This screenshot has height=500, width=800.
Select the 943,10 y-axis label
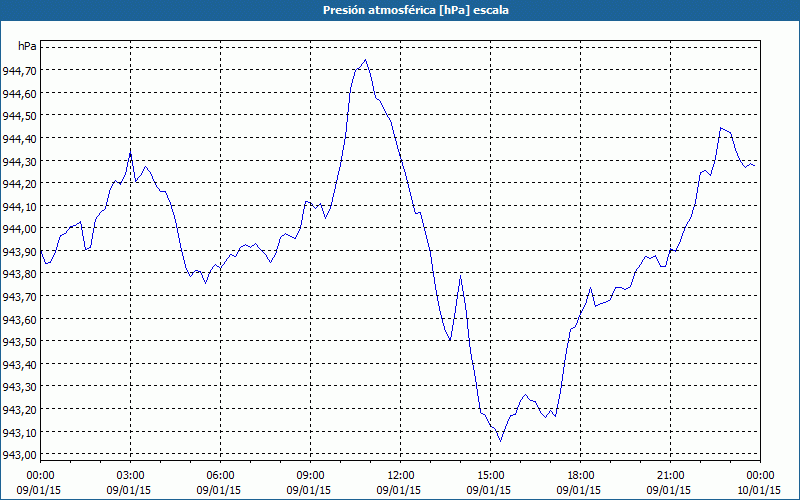(x=19, y=433)
